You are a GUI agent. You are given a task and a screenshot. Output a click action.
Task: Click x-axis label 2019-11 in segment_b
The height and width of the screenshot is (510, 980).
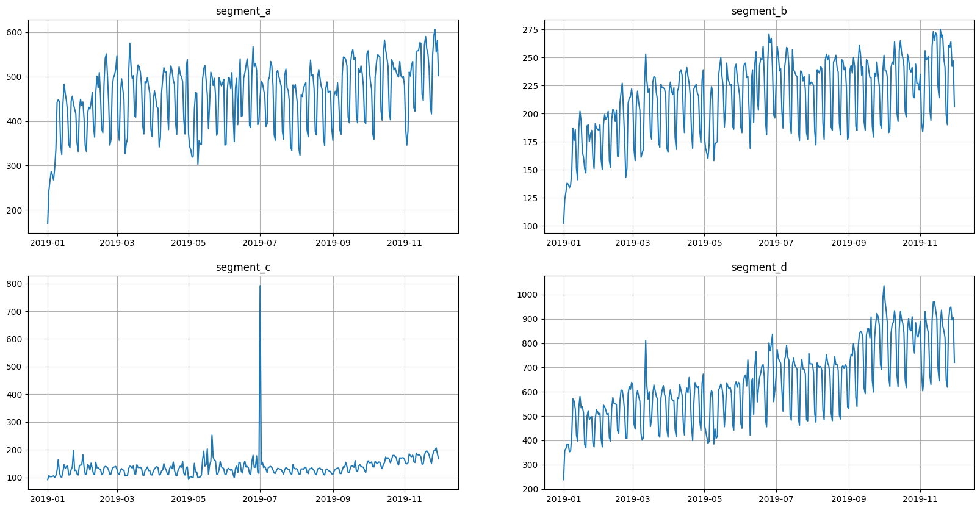(920, 243)
